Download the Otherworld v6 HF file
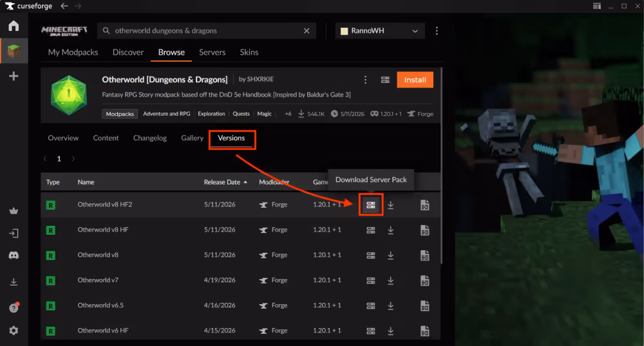The height and width of the screenshot is (346, 644). (x=391, y=331)
